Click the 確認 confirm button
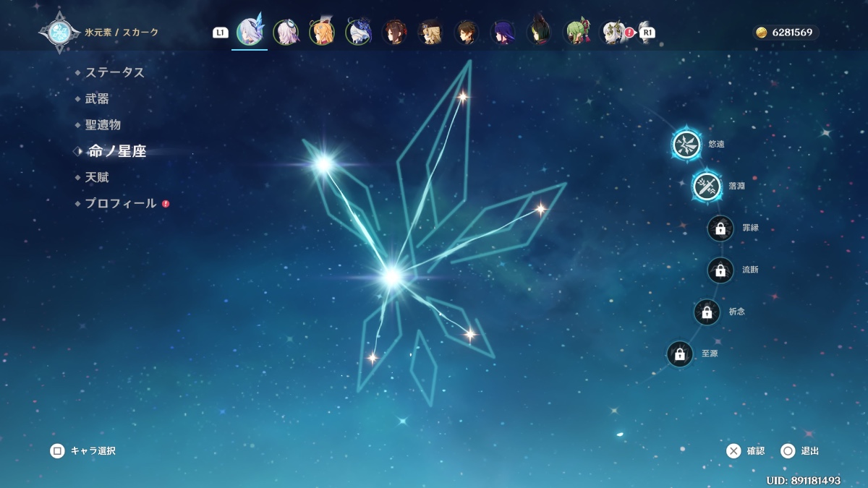Image resolution: width=868 pixels, height=488 pixels. pyautogui.click(x=746, y=451)
